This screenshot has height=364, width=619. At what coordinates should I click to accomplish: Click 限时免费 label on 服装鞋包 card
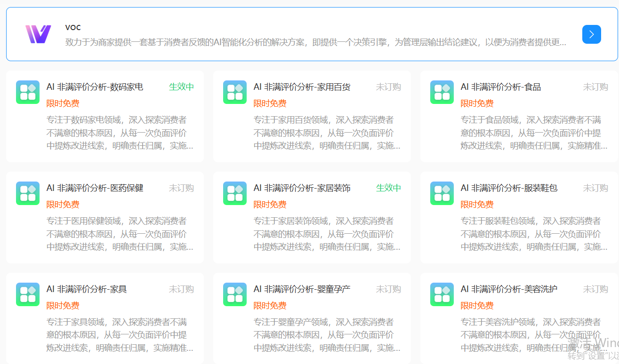[x=477, y=205]
